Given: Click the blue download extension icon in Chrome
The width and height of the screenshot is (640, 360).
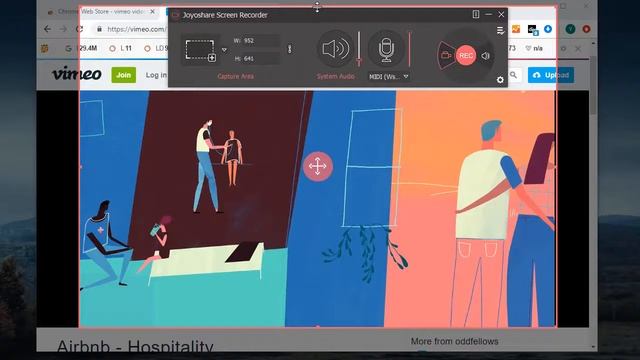Looking at the screenshot, I should point(548,29).
